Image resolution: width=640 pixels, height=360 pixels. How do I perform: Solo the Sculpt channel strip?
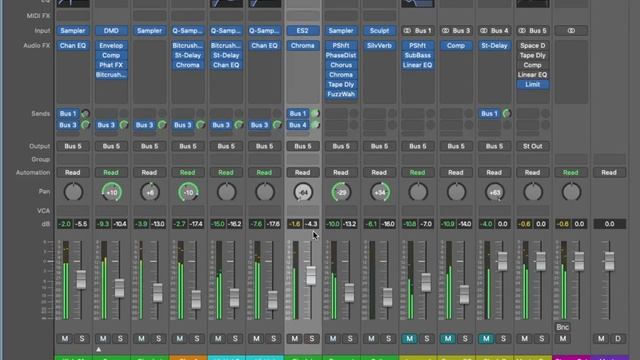tap(389, 338)
